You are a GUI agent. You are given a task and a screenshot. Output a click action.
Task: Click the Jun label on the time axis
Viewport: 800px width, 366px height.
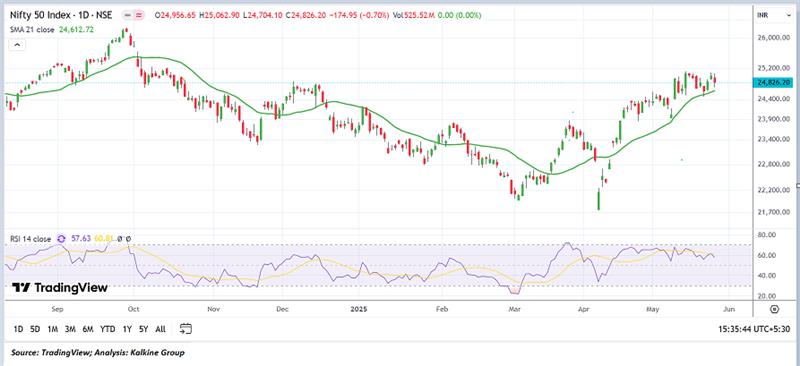[729, 309]
